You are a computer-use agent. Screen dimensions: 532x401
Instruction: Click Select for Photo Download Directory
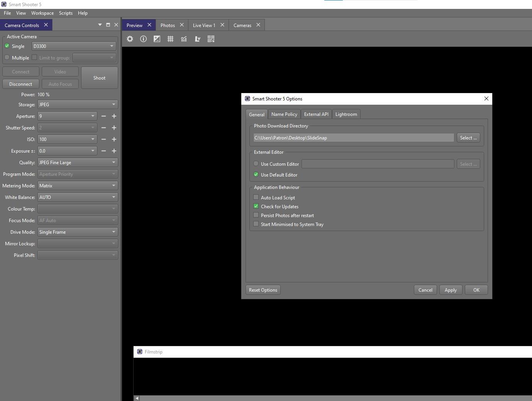coord(468,138)
